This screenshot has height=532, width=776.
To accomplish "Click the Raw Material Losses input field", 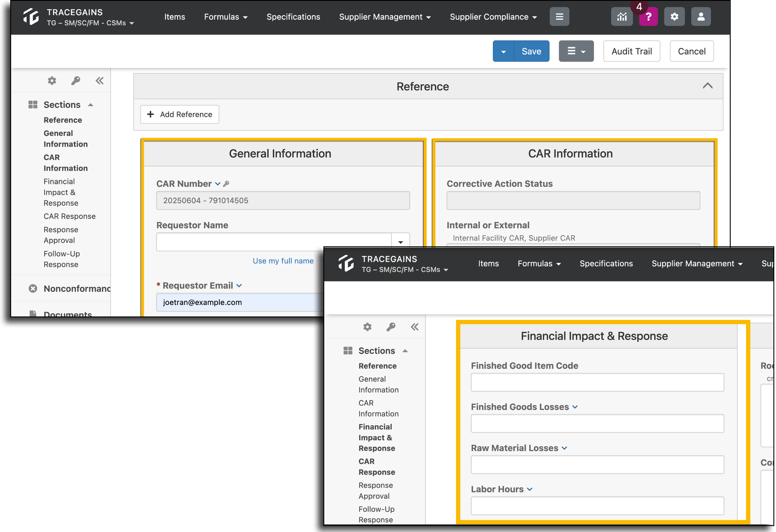I will 598,464.
